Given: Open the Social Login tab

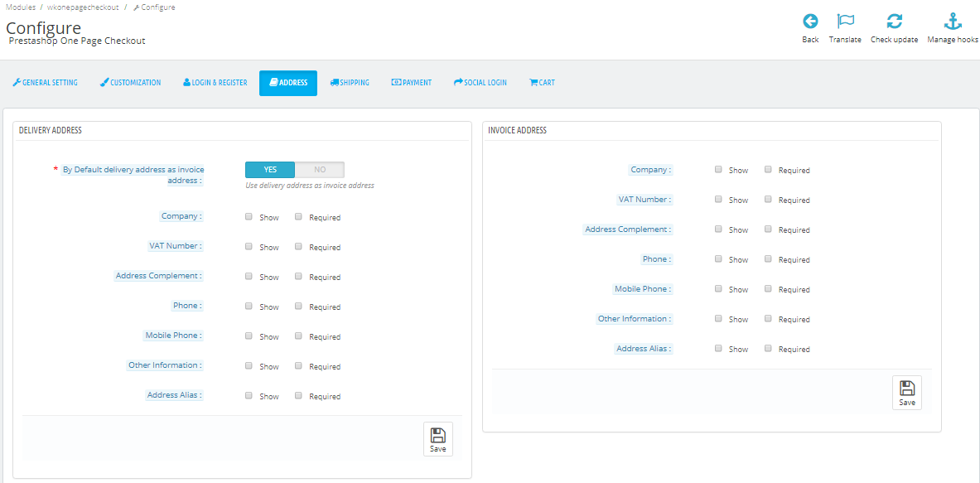Looking at the screenshot, I should pyautogui.click(x=480, y=83).
